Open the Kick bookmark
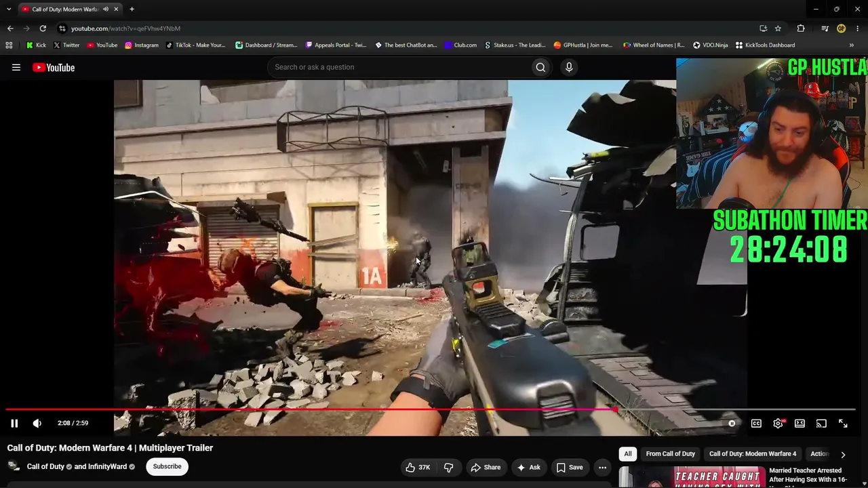The width and height of the screenshot is (868, 488). point(36,45)
